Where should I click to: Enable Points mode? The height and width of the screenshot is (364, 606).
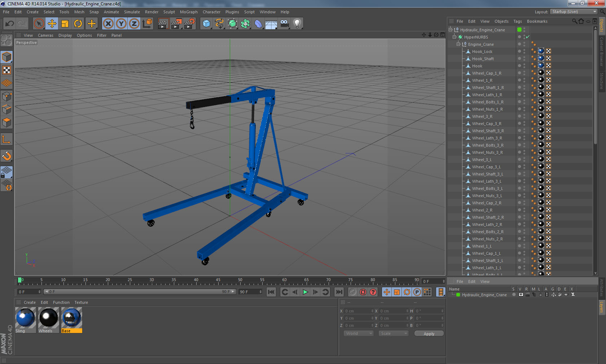[6, 96]
